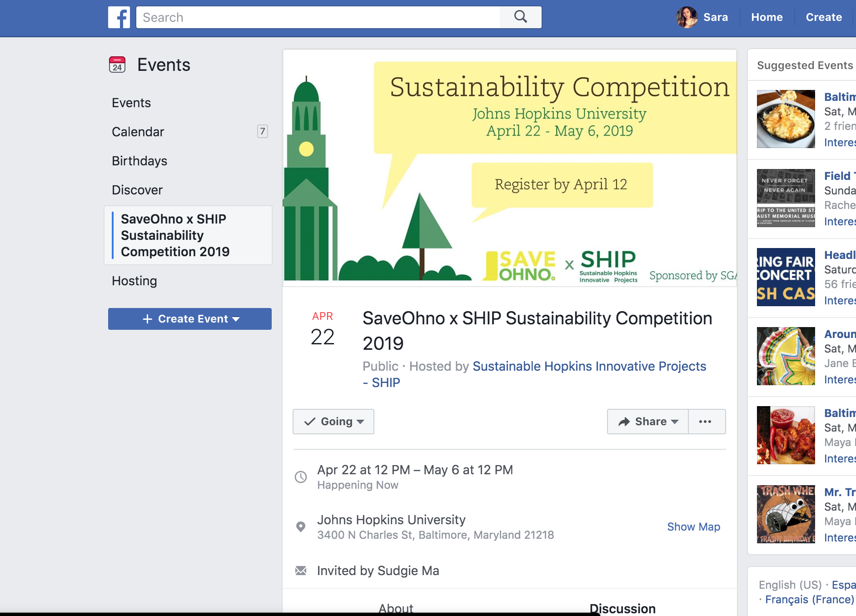Expand the Share dropdown menu
856x616 pixels.
click(648, 422)
